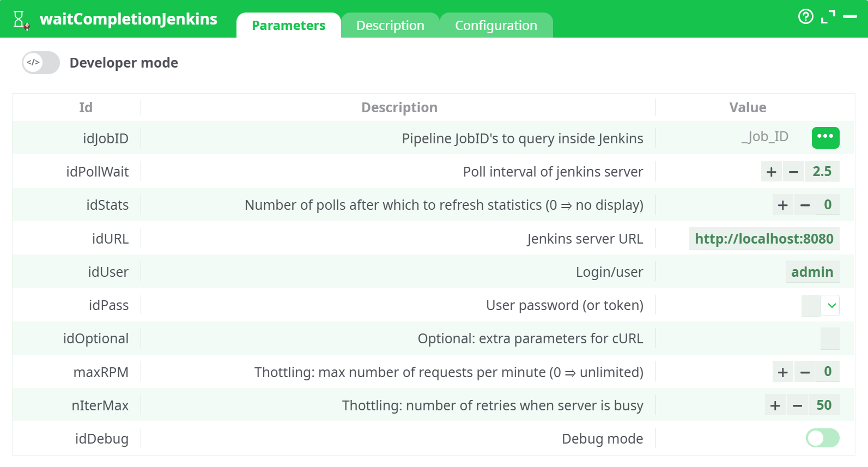
Task: Increase idPollWait with the plus button
Action: [772, 172]
